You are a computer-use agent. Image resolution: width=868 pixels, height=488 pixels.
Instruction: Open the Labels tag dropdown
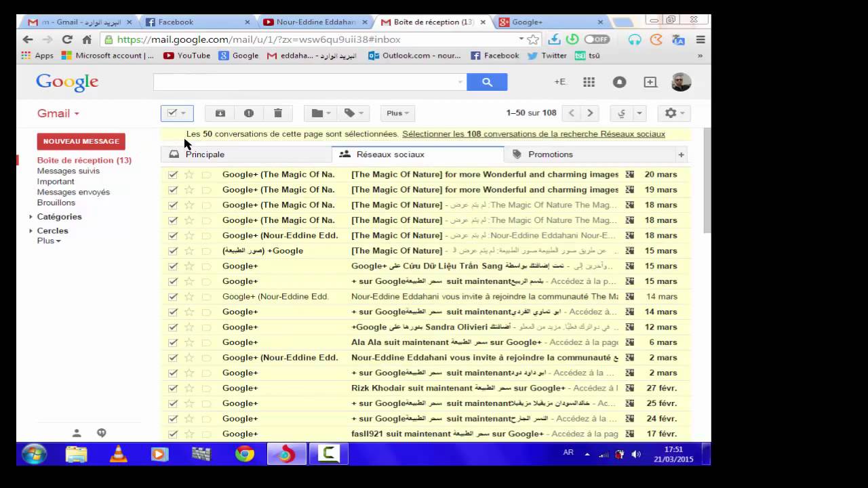(x=353, y=113)
